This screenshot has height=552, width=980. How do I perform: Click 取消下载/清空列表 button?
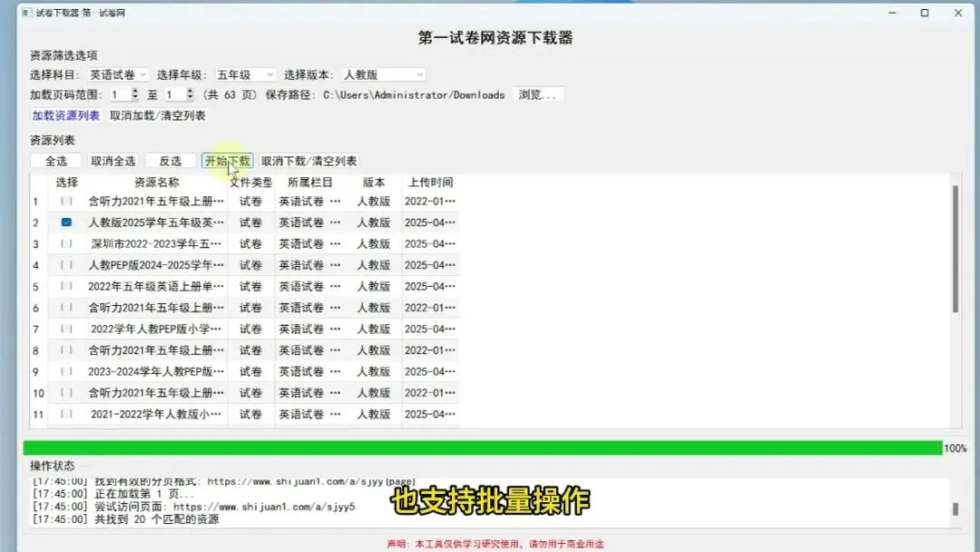click(309, 162)
